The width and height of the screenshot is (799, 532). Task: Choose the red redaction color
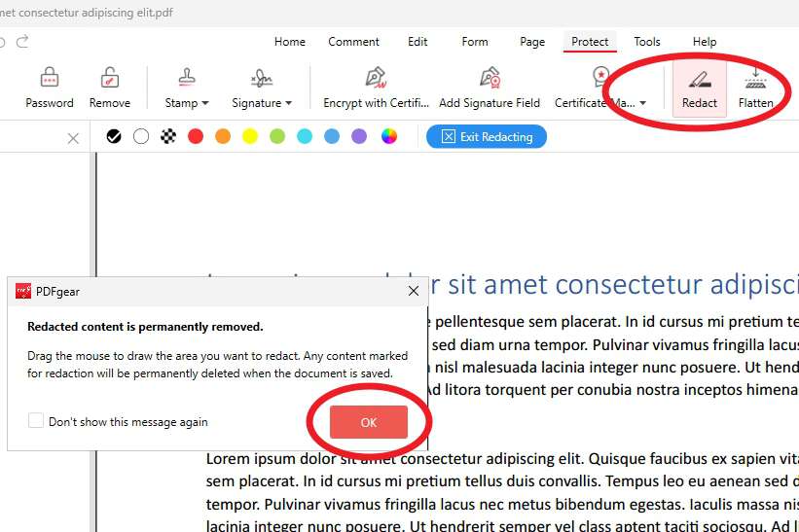click(196, 136)
